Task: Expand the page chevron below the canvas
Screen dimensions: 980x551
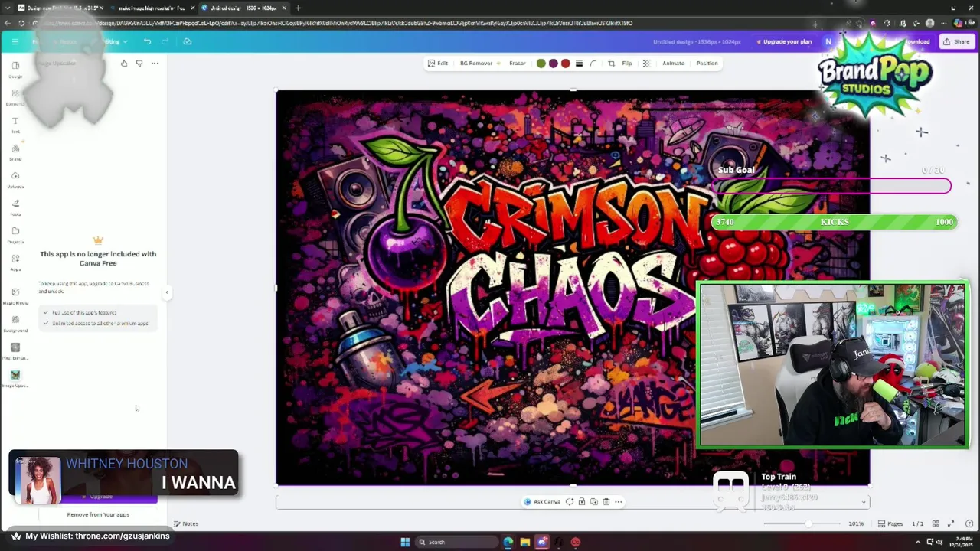Action: [x=864, y=502]
